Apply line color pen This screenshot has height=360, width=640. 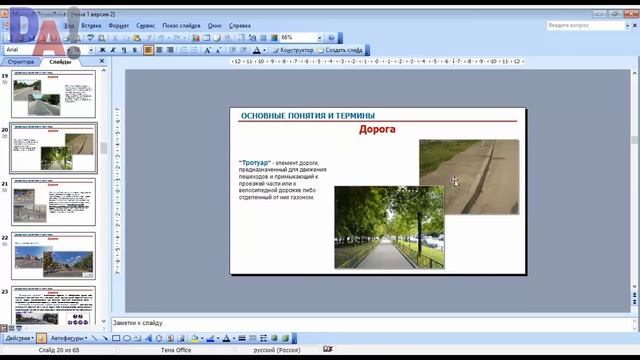tap(210, 338)
